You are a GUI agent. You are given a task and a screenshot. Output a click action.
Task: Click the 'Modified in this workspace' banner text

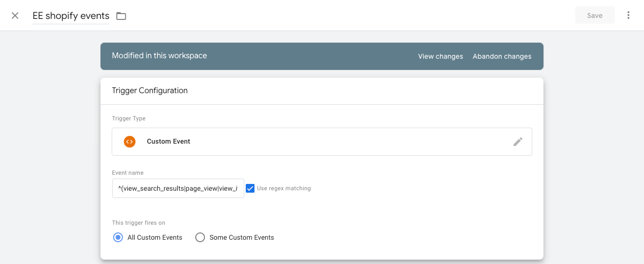pos(159,56)
